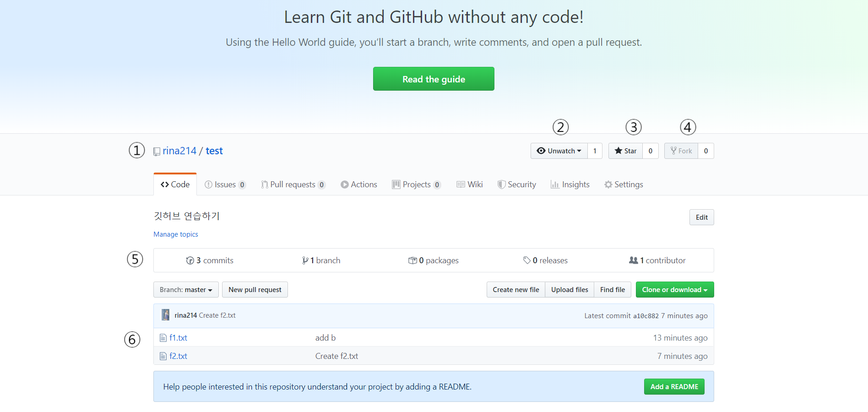Click the fork count next to Fork
The image size is (868, 412).
706,151
